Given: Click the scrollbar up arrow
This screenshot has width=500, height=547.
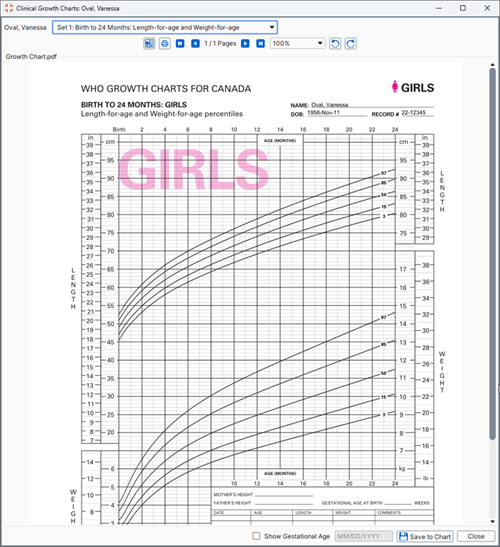Looking at the screenshot, I should (492, 65).
